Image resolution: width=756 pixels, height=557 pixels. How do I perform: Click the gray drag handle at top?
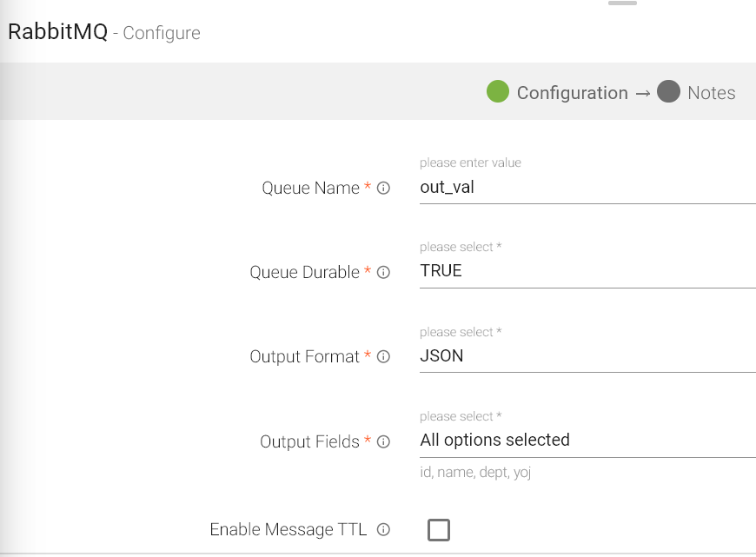click(x=622, y=3)
